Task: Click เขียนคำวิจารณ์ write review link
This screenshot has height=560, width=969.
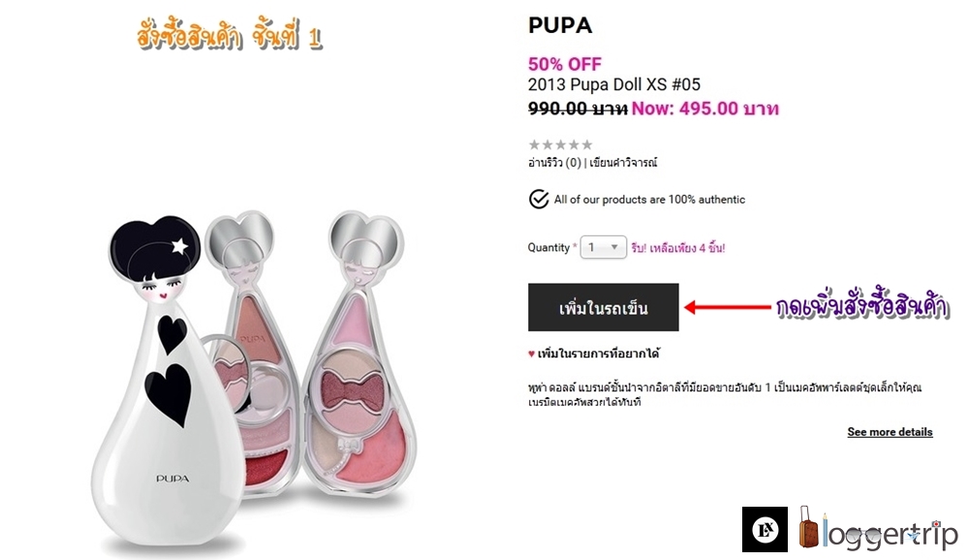Action: click(x=623, y=163)
